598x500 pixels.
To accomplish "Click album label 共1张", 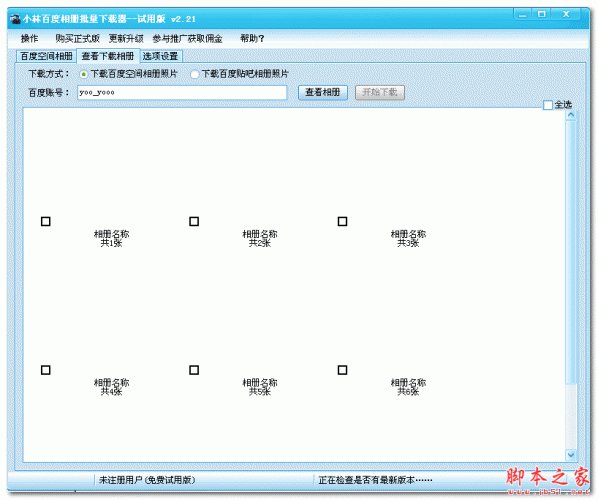I will 111,243.
